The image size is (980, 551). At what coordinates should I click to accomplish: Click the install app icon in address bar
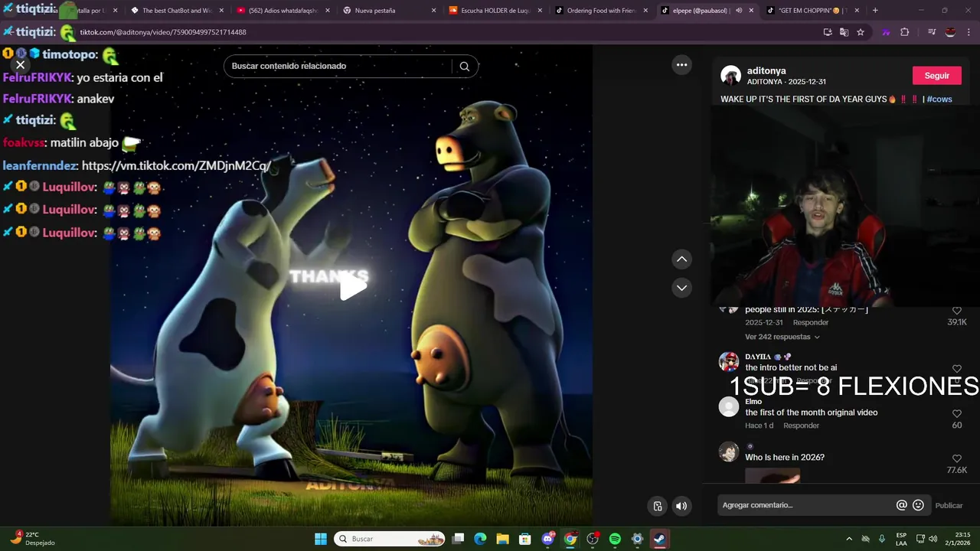coord(828,32)
